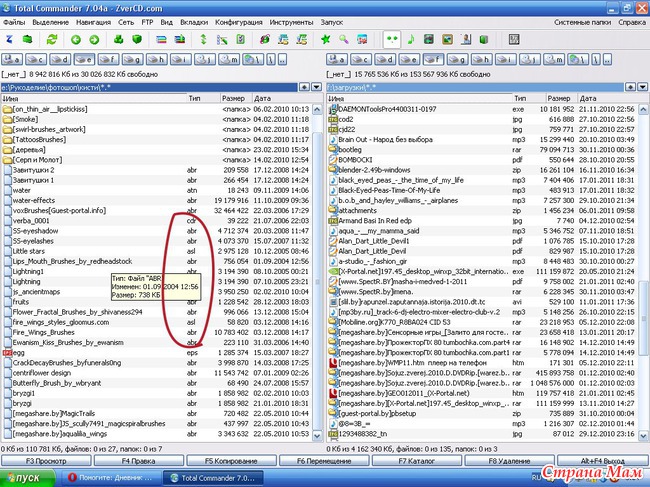Open Windows Пуск start button

pyautogui.click(x=27, y=478)
